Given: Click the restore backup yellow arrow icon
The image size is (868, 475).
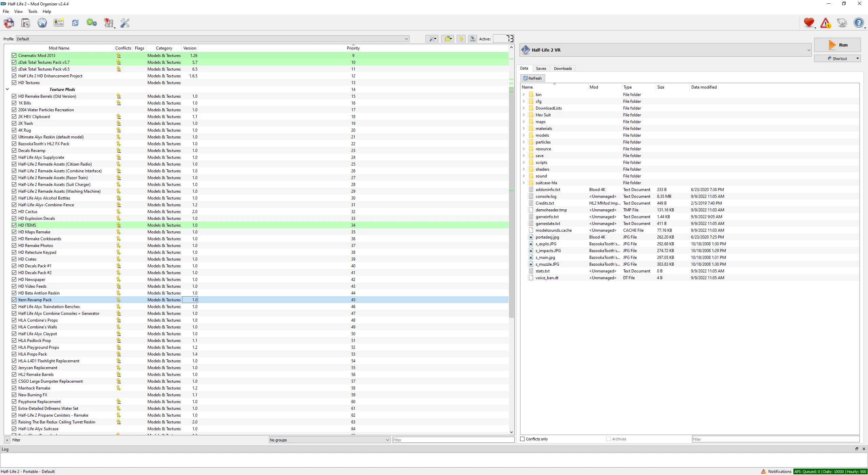Looking at the screenshot, I should coord(461,39).
